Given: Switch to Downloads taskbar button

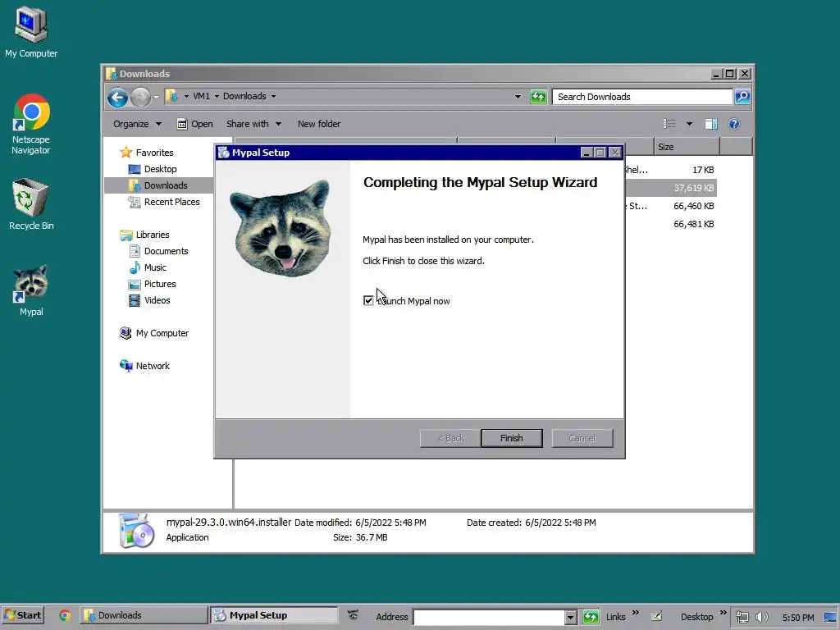Looking at the screenshot, I should pyautogui.click(x=144, y=615).
